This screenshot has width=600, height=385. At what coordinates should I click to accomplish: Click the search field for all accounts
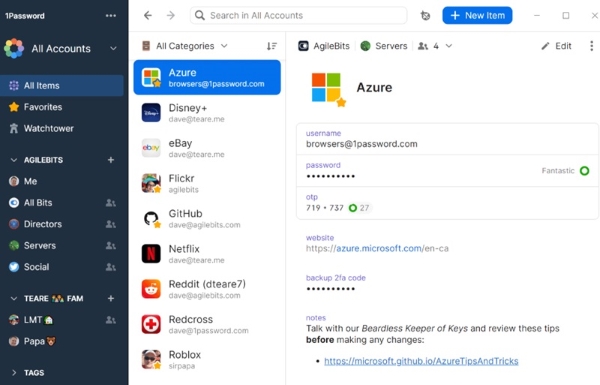298,15
